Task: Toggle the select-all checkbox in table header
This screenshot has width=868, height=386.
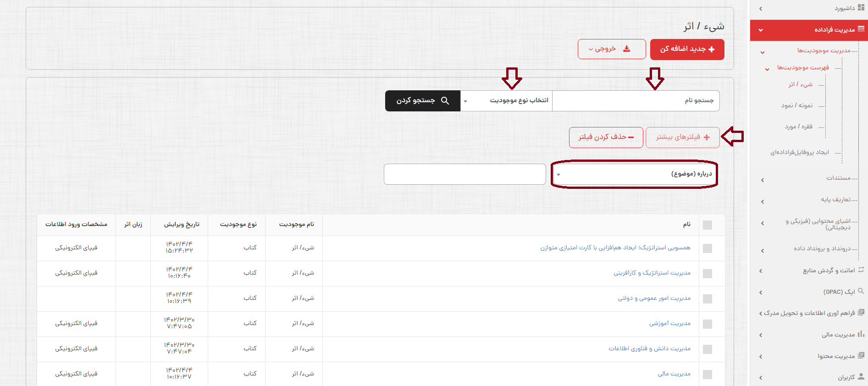Action: [x=708, y=225]
